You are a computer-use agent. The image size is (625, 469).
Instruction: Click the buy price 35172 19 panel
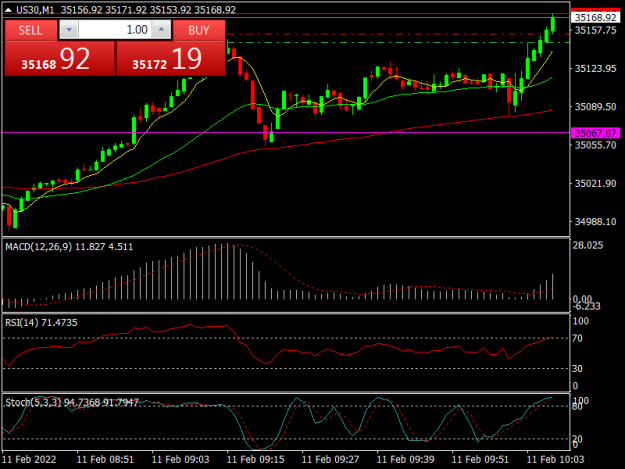tap(171, 59)
